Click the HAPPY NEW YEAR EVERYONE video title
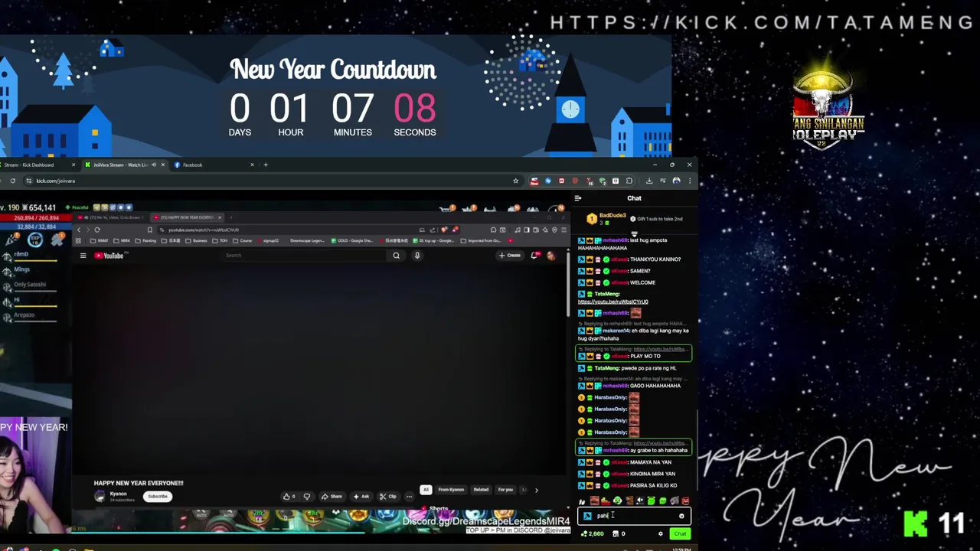This screenshot has width=980, height=551. (x=139, y=483)
